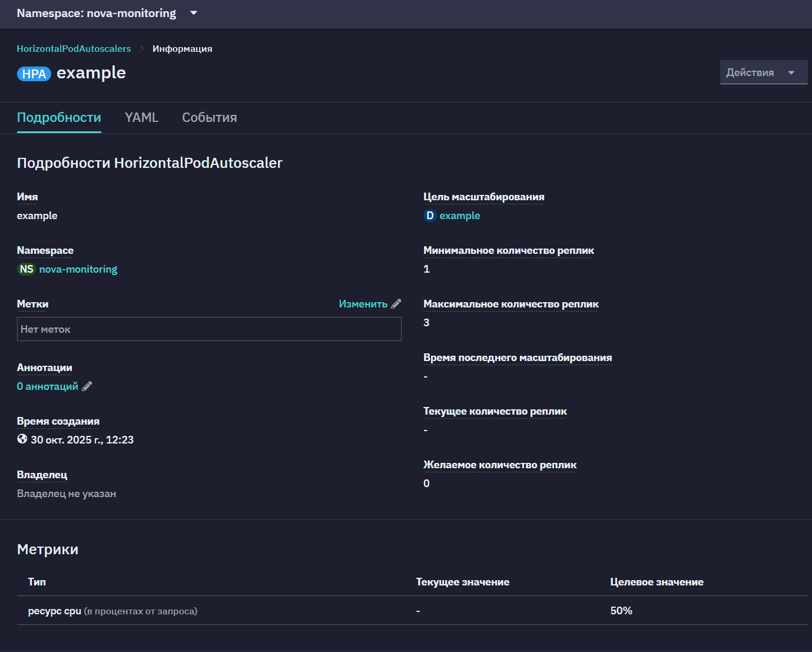Image resolution: width=812 pixels, height=652 pixels.
Task: Click the Время создания label
Action: click(58, 421)
